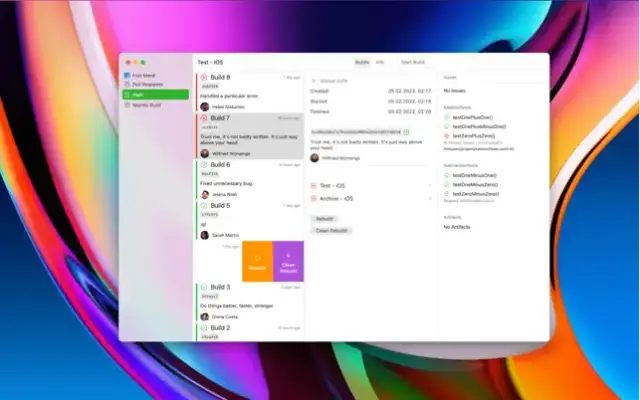This screenshot has height=400, width=640.
Task: Click "Handled a particular error." commit message
Action: [x=229, y=96]
